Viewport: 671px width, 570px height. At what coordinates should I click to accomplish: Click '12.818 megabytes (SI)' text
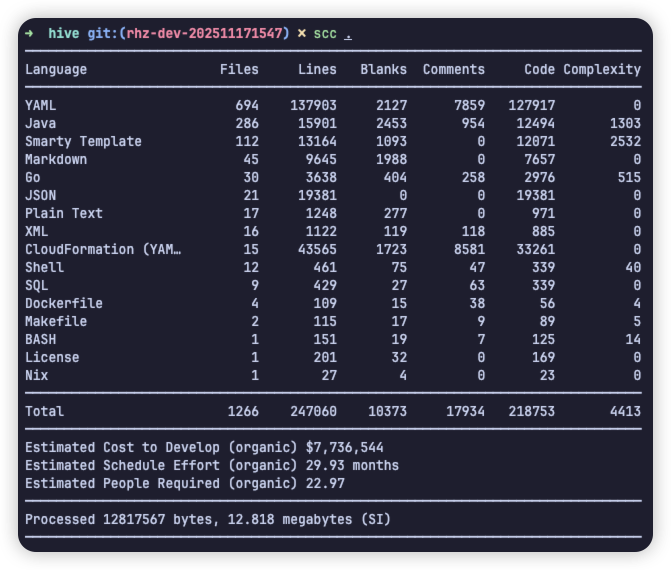[309, 519]
